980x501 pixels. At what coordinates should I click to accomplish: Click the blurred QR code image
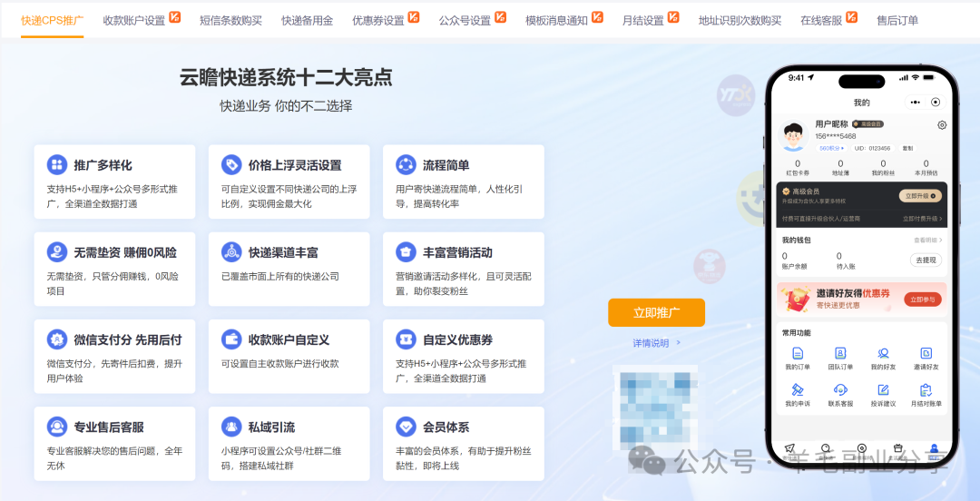click(656, 409)
